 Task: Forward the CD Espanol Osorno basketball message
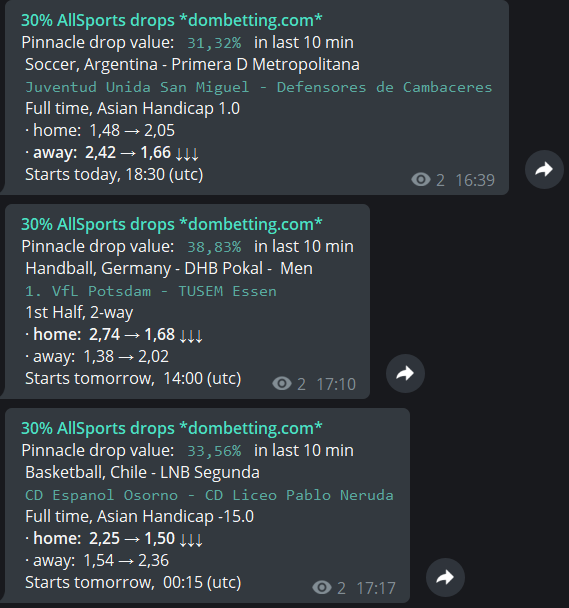coord(445,577)
